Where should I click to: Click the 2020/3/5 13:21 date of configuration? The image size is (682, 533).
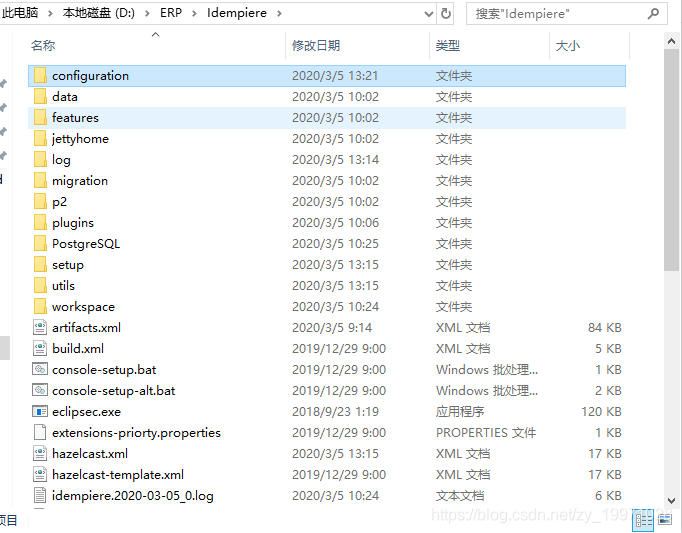[335, 76]
